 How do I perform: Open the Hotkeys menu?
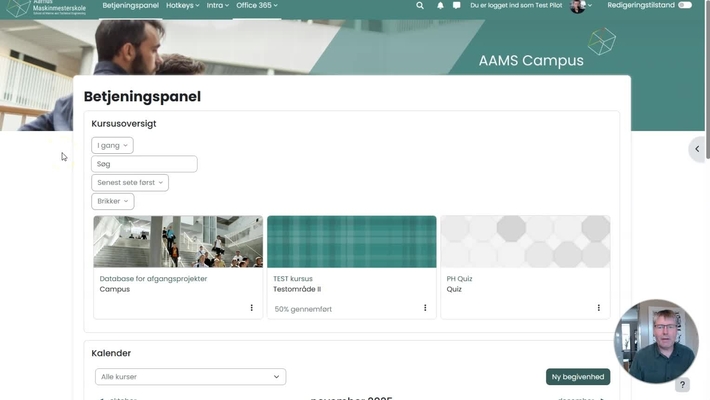pyautogui.click(x=182, y=5)
